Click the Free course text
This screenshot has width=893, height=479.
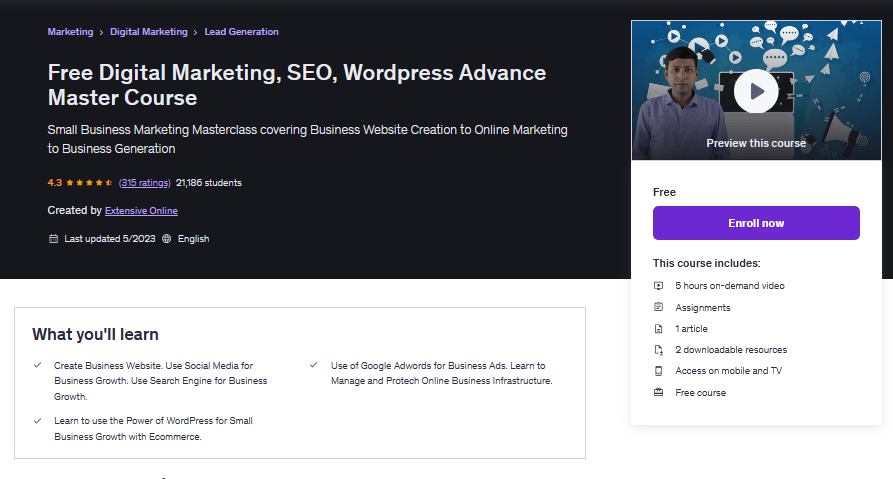(x=701, y=393)
